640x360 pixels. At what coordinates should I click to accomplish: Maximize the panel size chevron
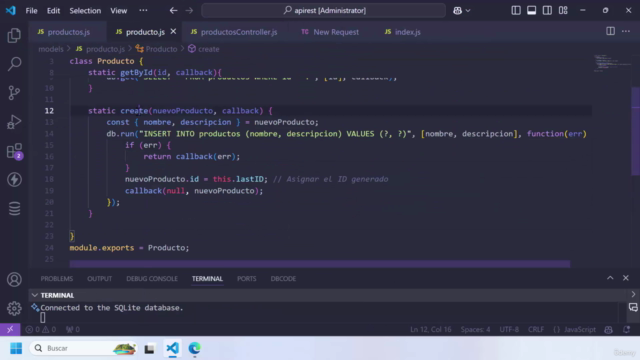pos(610,278)
